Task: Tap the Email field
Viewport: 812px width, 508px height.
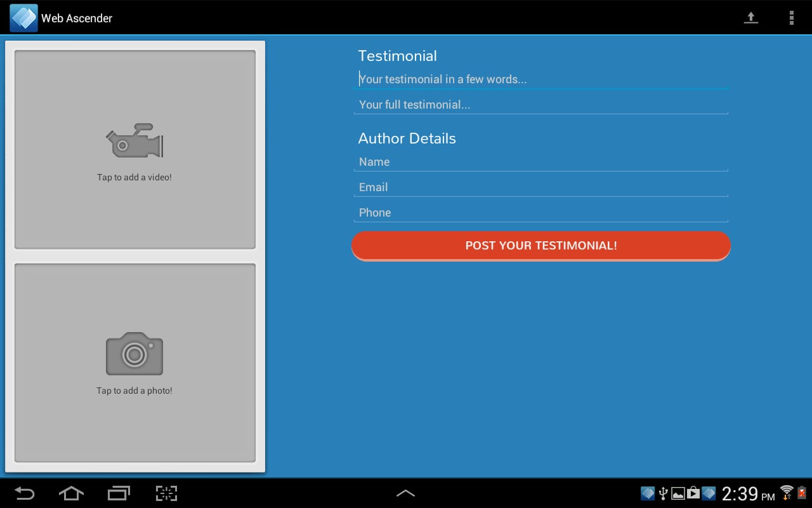Action: (541, 187)
